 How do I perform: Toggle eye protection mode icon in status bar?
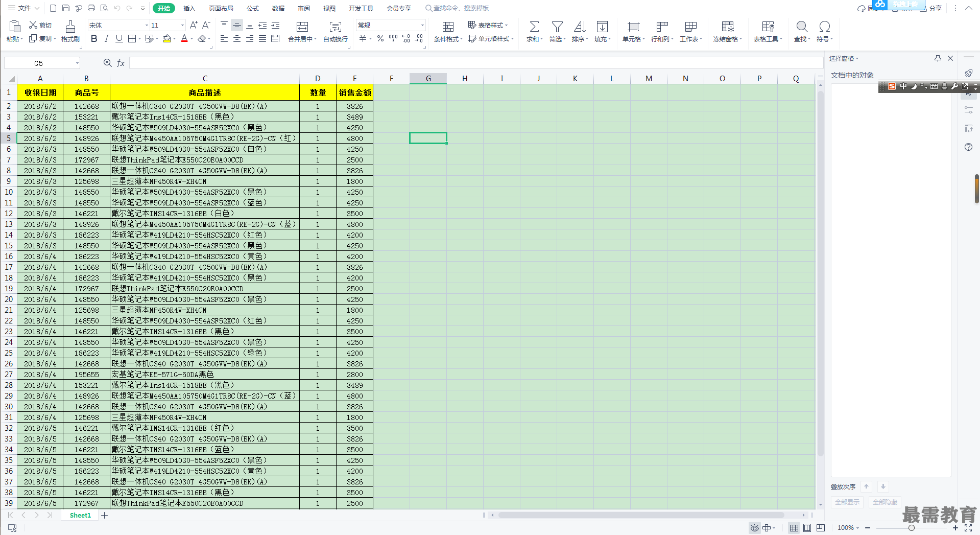pos(754,528)
